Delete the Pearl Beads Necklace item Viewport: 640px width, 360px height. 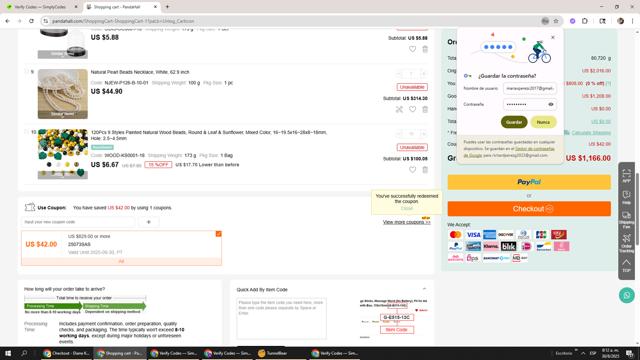tap(425, 109)
